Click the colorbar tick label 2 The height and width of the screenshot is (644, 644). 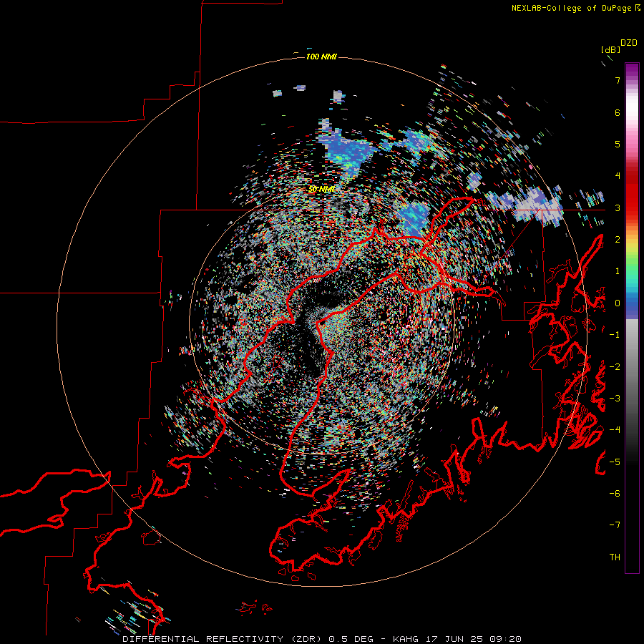tap(618, 240)
